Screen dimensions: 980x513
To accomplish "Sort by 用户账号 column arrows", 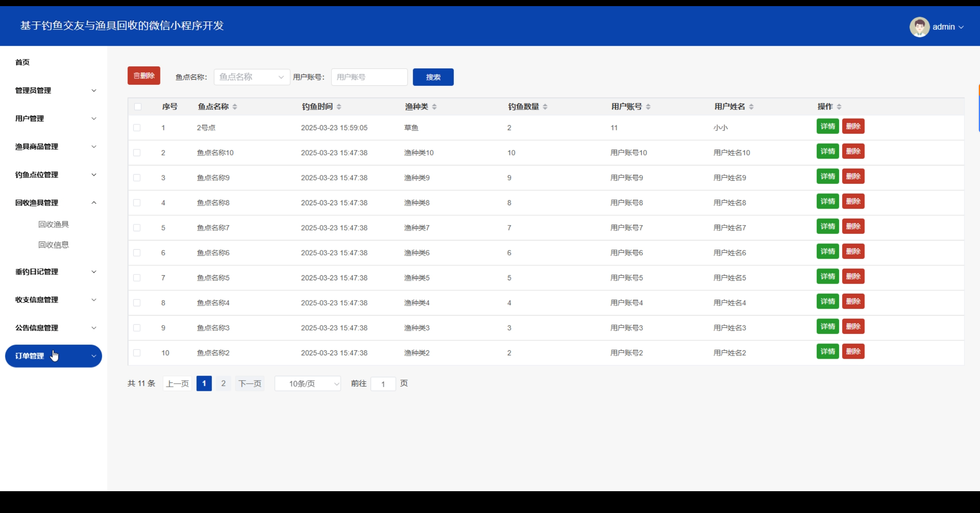I will click(x=648, y=107).
